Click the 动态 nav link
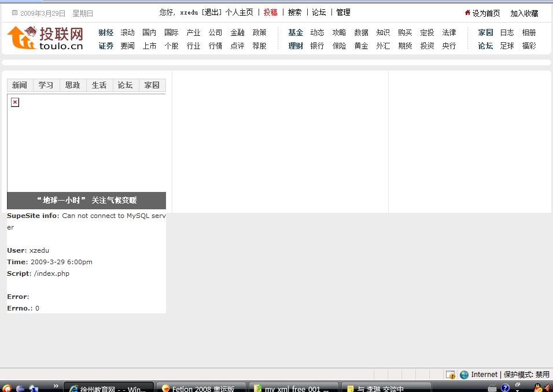 coord(318,33)
